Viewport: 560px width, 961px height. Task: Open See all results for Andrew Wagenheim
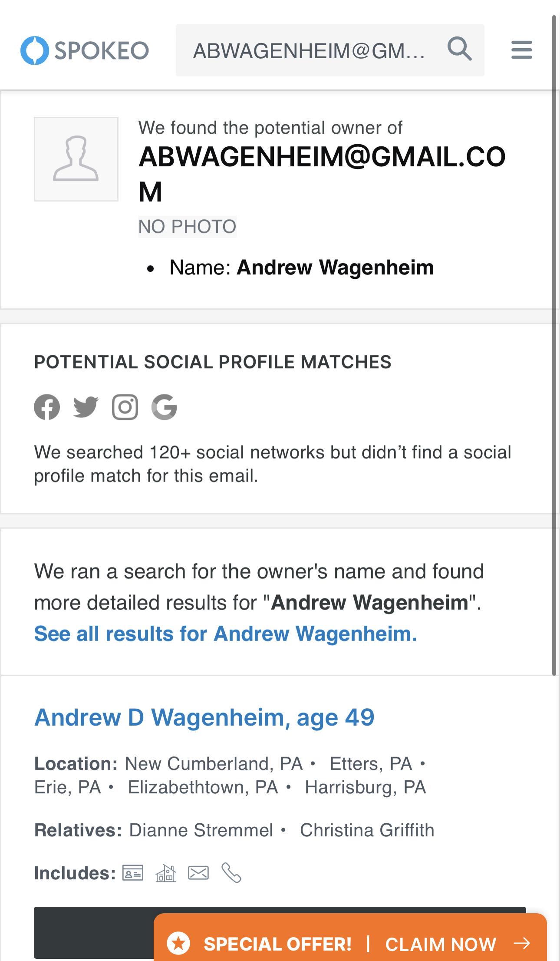[x=225, y=634]
